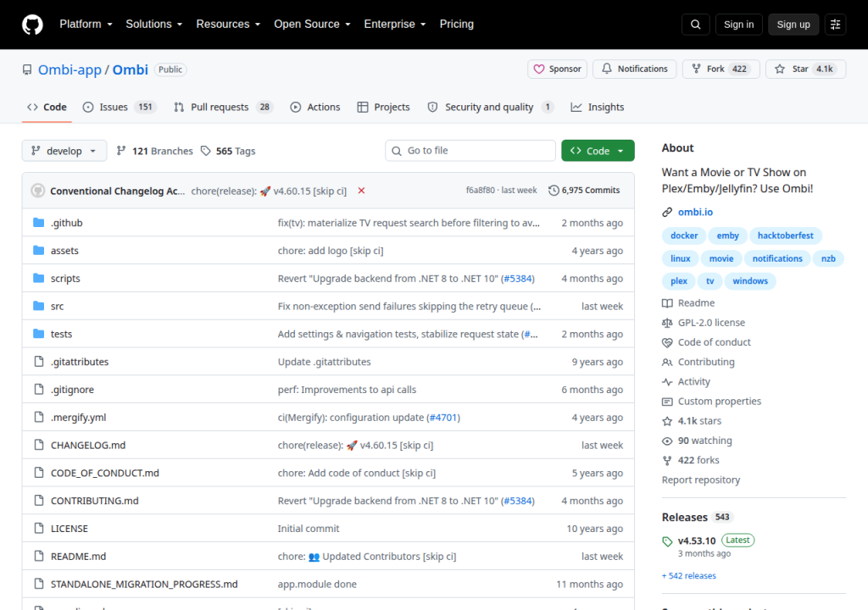Click the LICENSE file icon
The image size is (868, 610).
tap(39, 528)
